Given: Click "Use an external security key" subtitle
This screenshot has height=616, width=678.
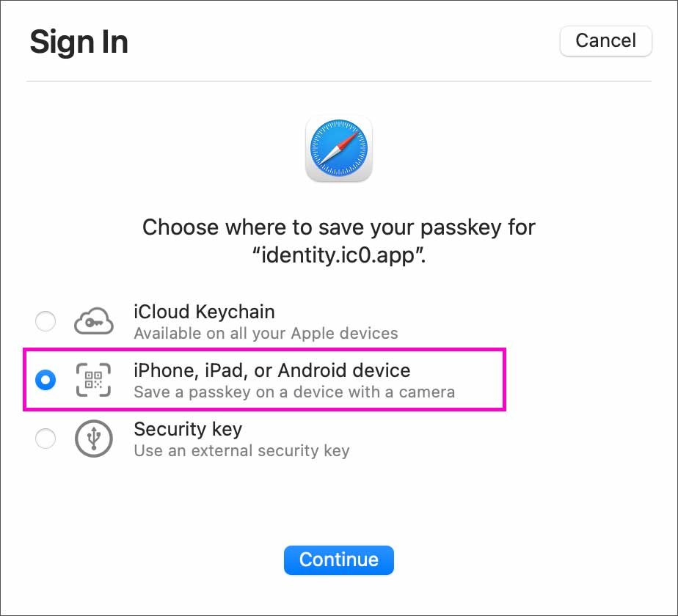Looking at the screenshot, I should (241, 451).
